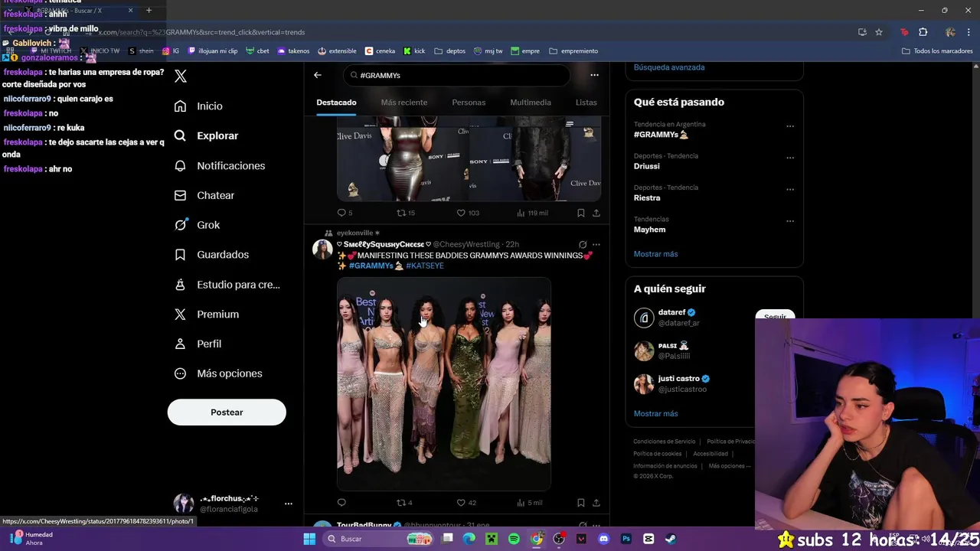Switch to Personas tab
The image size is (980, 551).
pyautogui.click(x=469, y=103)
